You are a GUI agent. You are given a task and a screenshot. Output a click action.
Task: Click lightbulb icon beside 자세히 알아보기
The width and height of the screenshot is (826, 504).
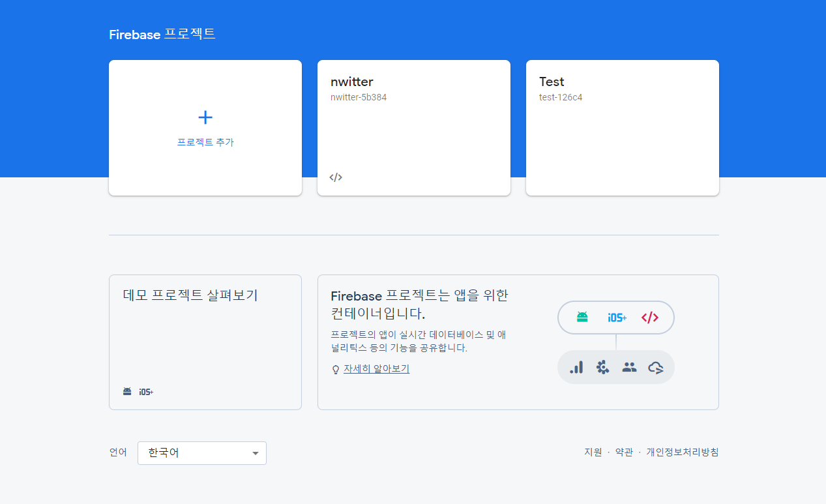336,370
